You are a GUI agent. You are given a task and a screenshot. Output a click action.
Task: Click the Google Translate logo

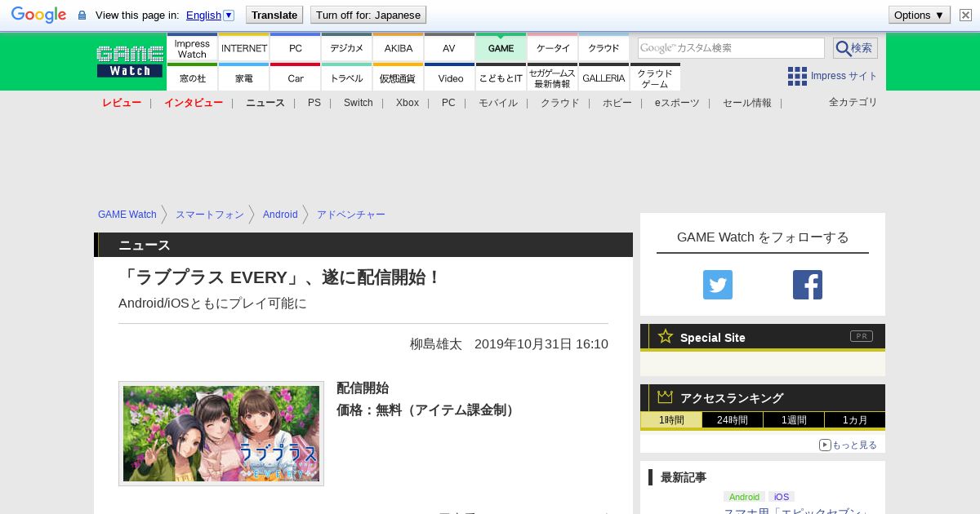coord(38,15)
